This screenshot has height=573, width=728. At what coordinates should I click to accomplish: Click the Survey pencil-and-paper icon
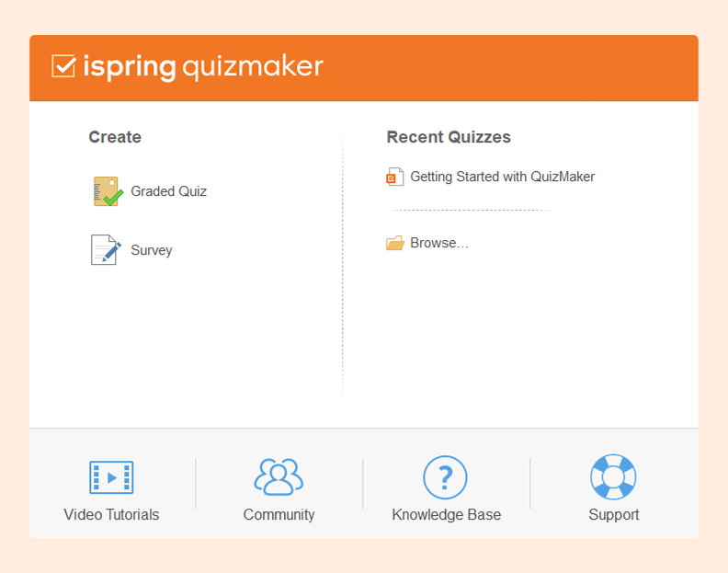(x=106, y=250)
